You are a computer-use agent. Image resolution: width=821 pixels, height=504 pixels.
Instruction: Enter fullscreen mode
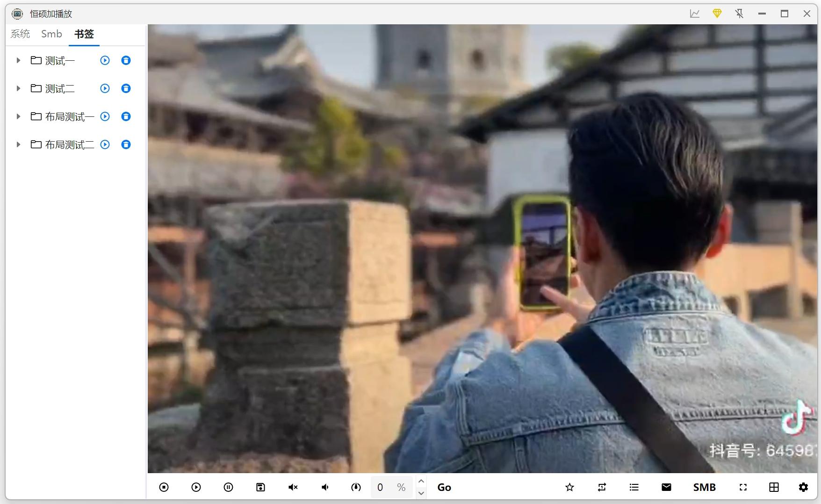[743, 487]
